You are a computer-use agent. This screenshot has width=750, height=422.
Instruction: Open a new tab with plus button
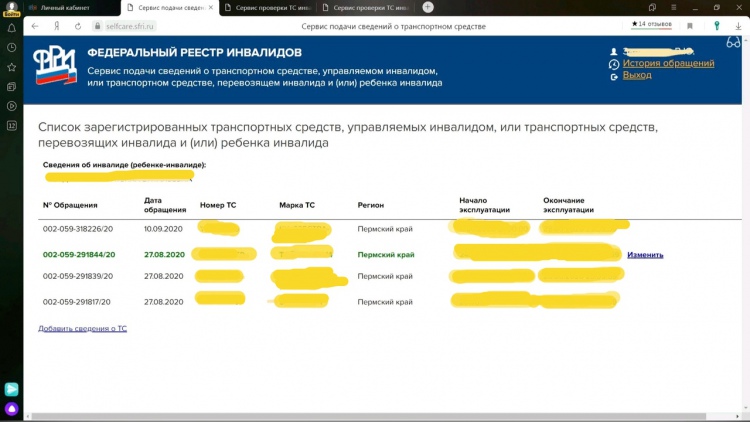coord(428,7)
